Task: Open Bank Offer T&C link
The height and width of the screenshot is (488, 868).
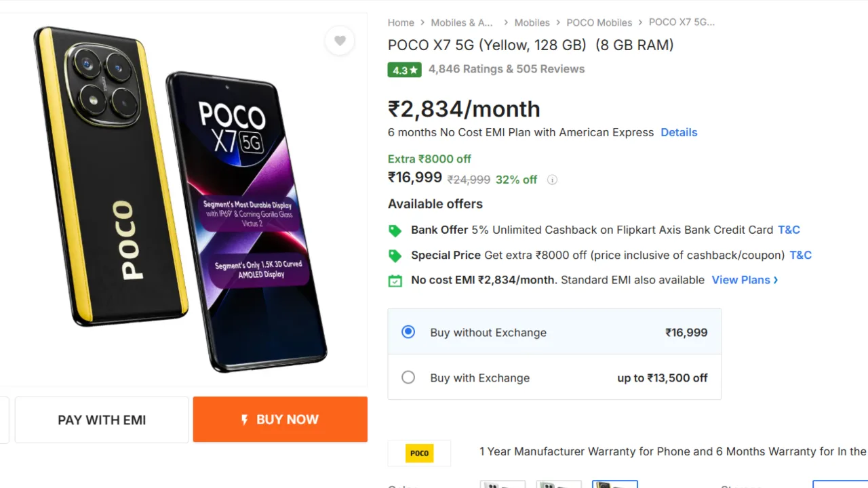Action: 789,230
